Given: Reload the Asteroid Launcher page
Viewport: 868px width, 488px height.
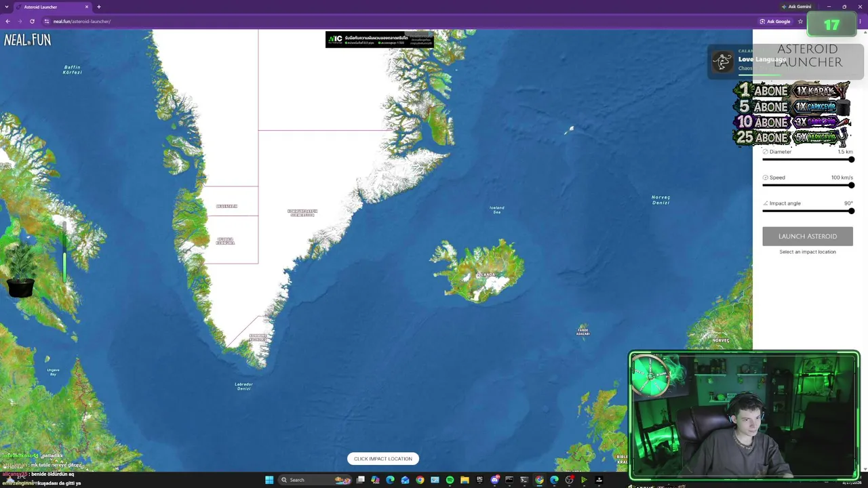Looking at the screenshot, I should click(32, 21).
